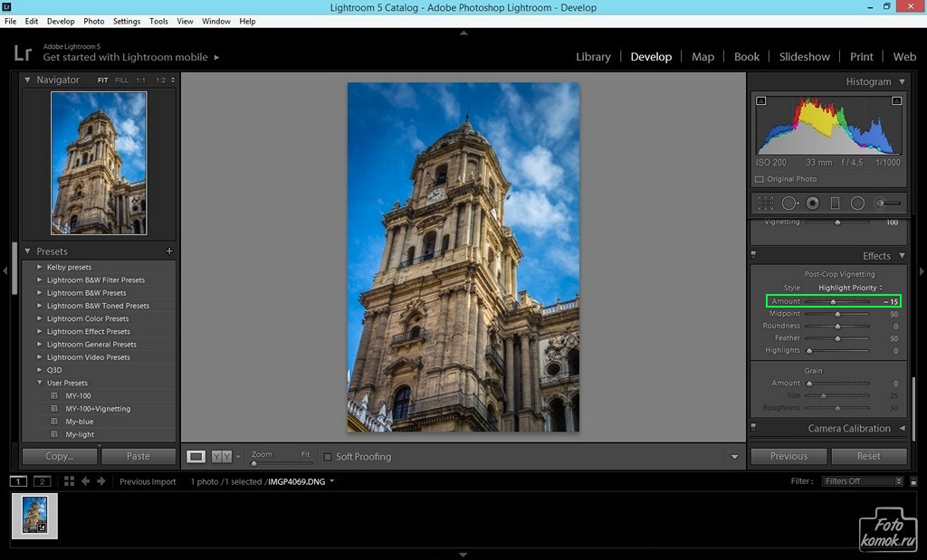Image resolution: width=927 pixels, height=560 pixels.
Task: Toggle shadow clipping indicator in histogram
Action: [760, 100]
